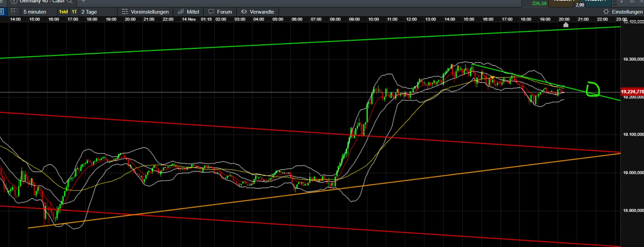
Task: Click the 19.000,000 price axis label
Action: click(x=633, y=172)
